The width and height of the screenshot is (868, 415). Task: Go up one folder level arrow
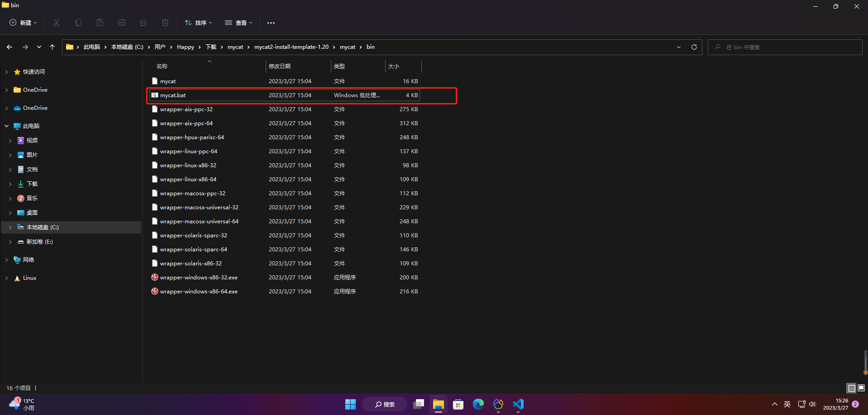(52, 47)
